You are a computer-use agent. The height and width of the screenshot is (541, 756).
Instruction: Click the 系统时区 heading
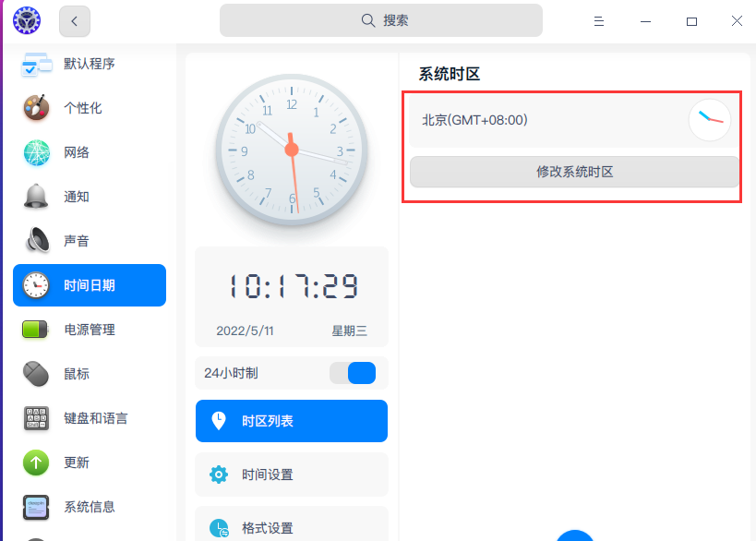(x=450, y=74)
